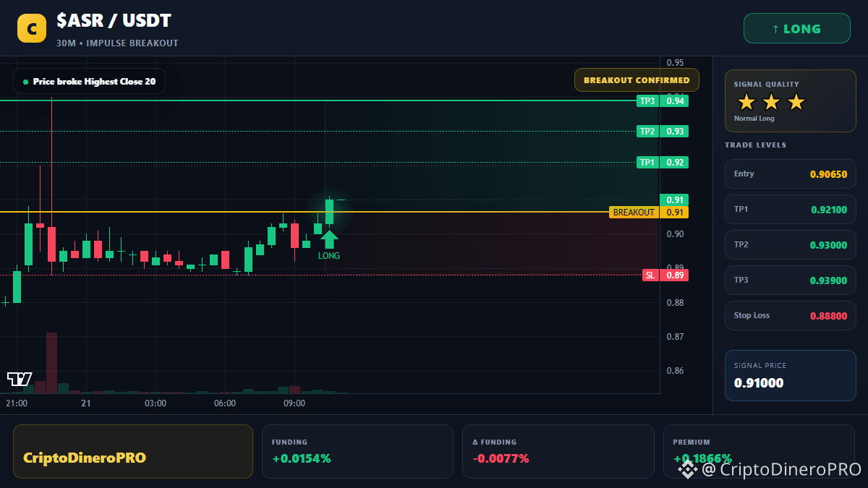Click the second signal quality star
This screenshot has height=488, width=868.
(771, 102)
